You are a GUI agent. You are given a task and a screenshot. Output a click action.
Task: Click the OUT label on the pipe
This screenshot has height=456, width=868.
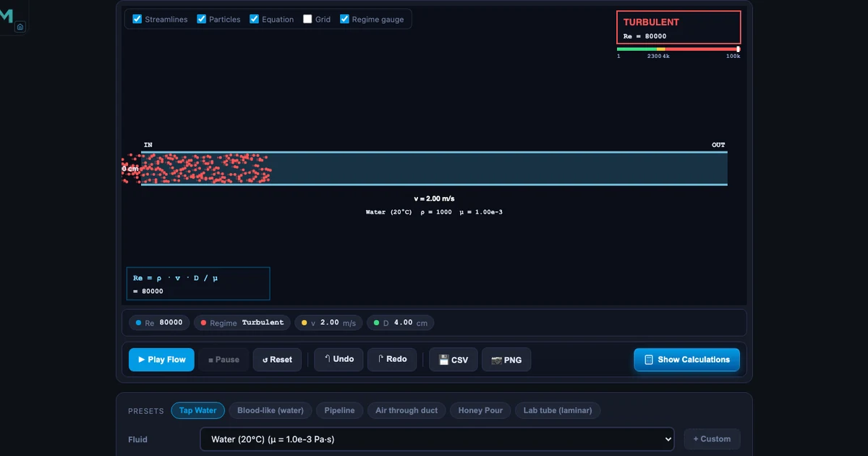[x=718, y=145]
